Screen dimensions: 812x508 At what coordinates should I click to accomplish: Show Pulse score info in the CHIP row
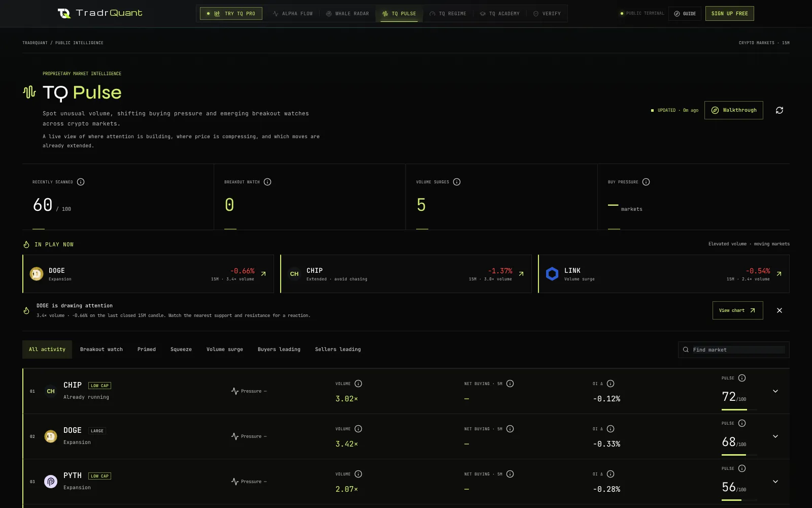tap(742, 378)
